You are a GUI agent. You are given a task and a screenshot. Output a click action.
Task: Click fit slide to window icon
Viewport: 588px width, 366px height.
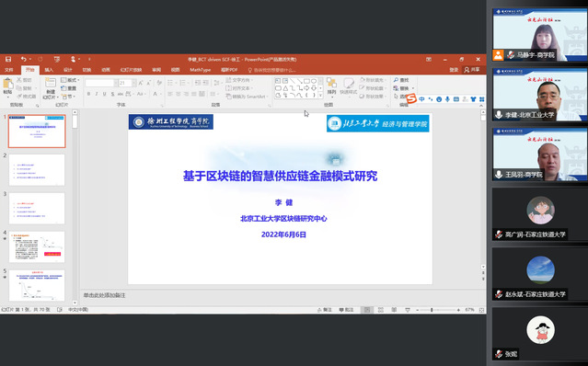click(481, 310)
